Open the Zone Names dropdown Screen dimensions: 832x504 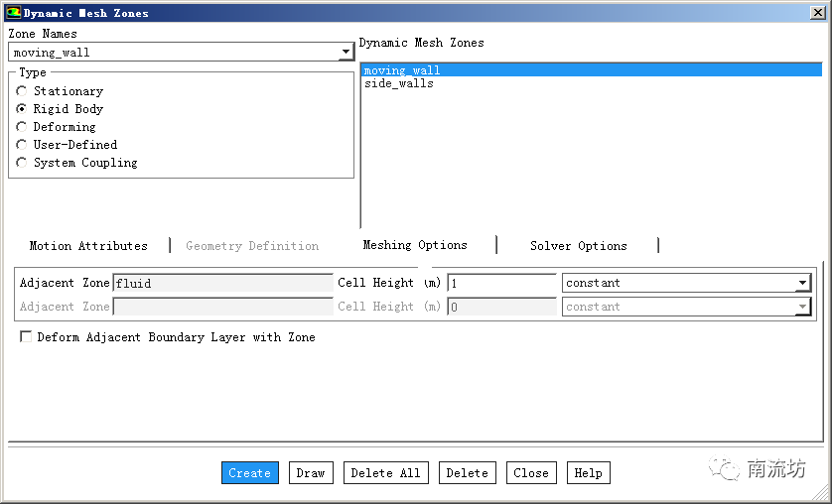point(346,52)
